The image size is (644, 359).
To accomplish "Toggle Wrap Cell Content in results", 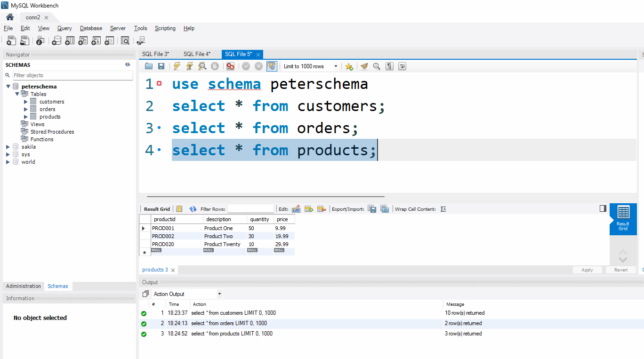I will (443, 209).
